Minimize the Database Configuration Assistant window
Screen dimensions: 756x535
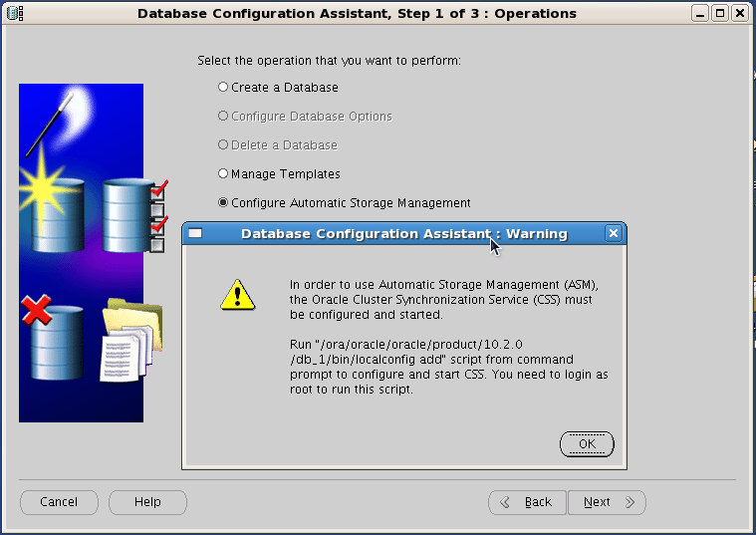(x=699, y=14)
